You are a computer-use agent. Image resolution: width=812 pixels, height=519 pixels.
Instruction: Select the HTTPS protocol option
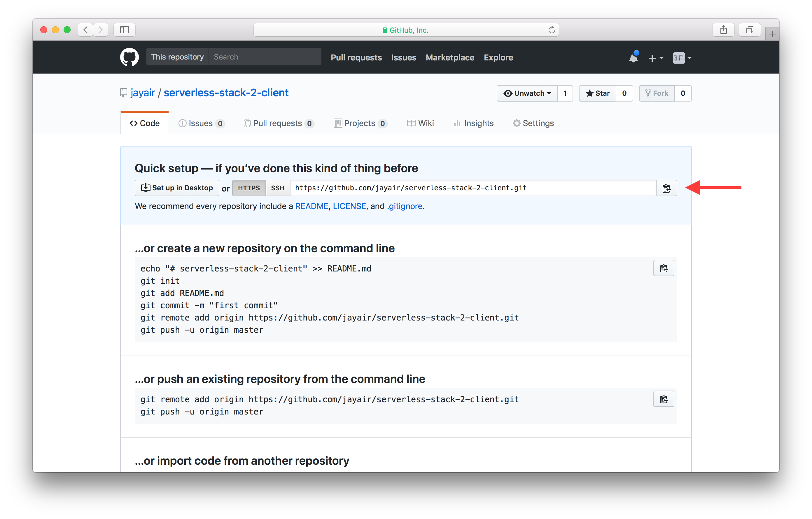249,188
